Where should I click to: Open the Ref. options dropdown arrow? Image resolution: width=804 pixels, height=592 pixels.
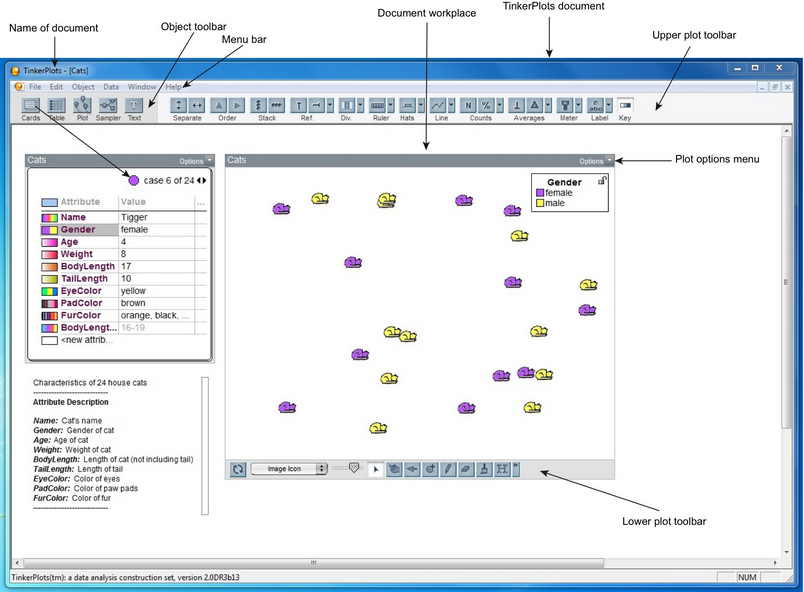(330, 106)
